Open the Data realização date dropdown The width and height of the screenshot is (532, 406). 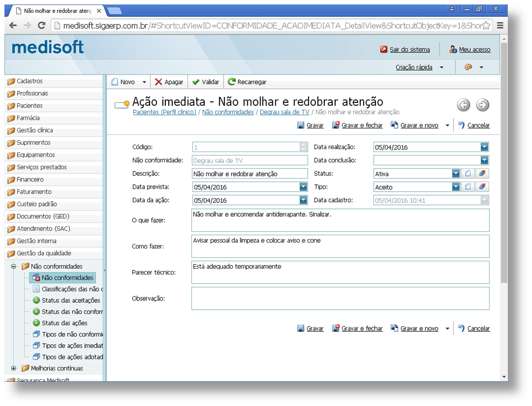coord(484,147)
